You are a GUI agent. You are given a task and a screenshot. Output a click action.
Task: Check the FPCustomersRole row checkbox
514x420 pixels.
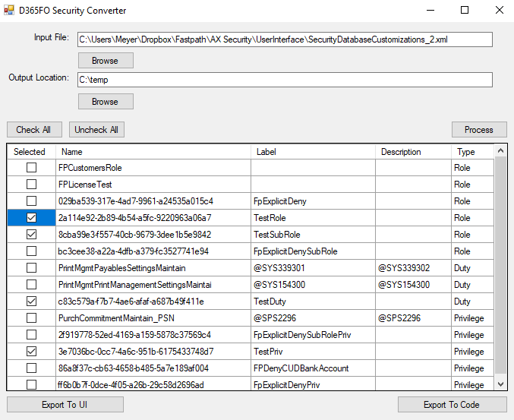coord(31,168)
